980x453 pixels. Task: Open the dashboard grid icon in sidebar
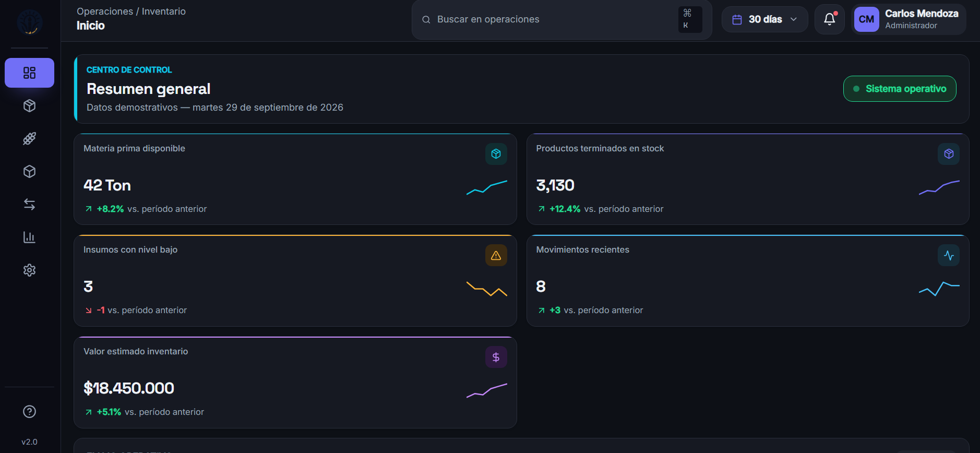pos(29,73)
